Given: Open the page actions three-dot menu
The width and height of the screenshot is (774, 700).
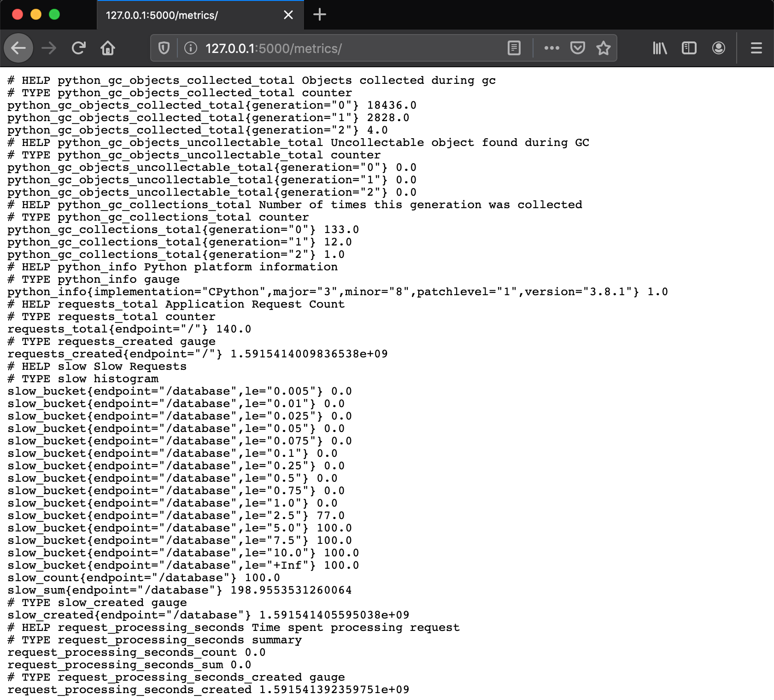Looking at the screenshot, I should 551,48.
